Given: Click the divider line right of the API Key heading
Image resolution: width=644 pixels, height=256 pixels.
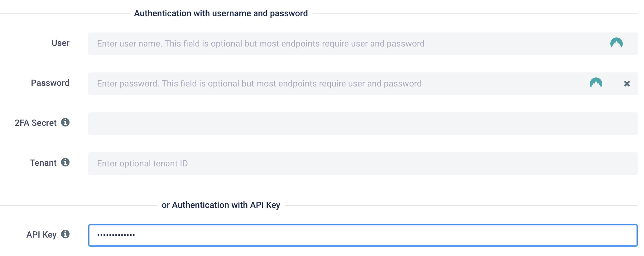Looking at the screenshot, I should click(461, 205).
